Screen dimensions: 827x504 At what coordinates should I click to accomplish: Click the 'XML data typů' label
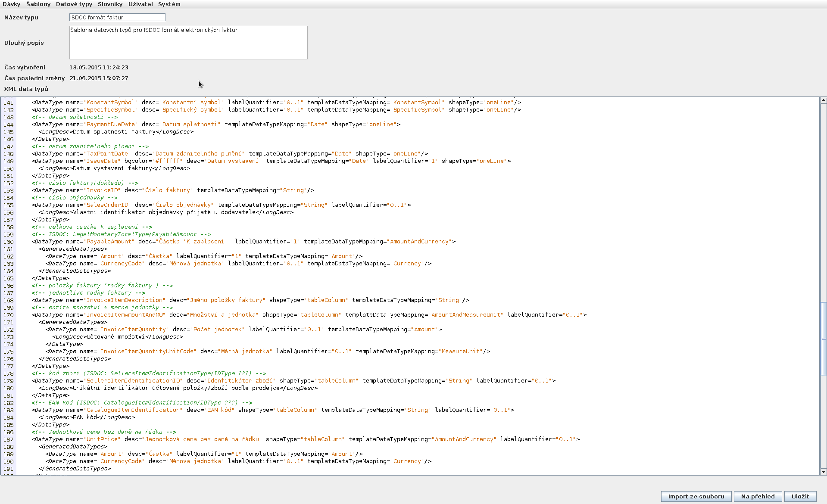26,89
